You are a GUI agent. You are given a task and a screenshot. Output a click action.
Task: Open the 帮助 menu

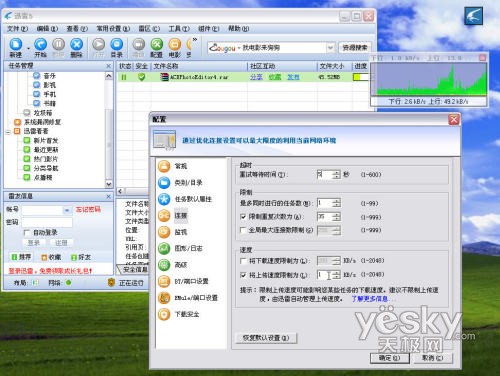click(238, 29)
